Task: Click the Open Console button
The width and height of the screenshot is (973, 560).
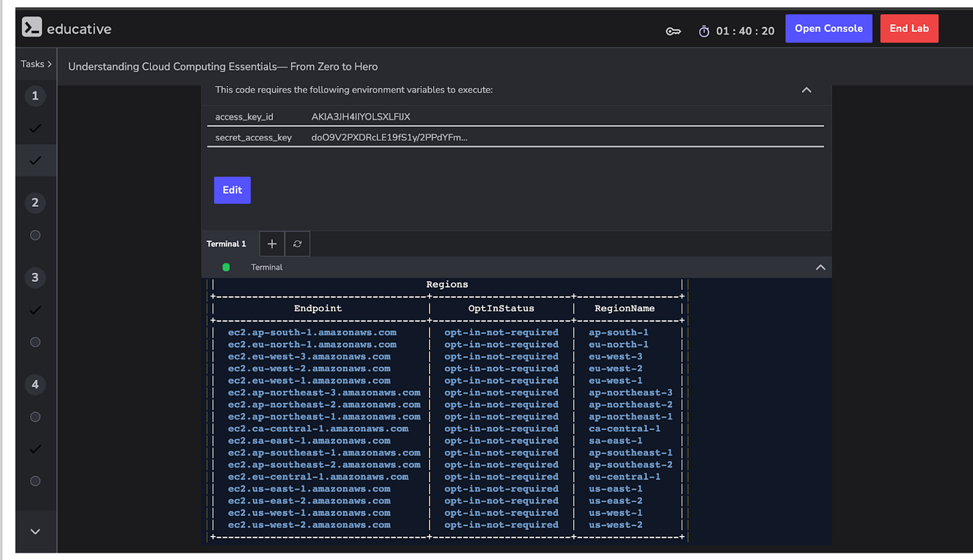Action: point(829,29)
